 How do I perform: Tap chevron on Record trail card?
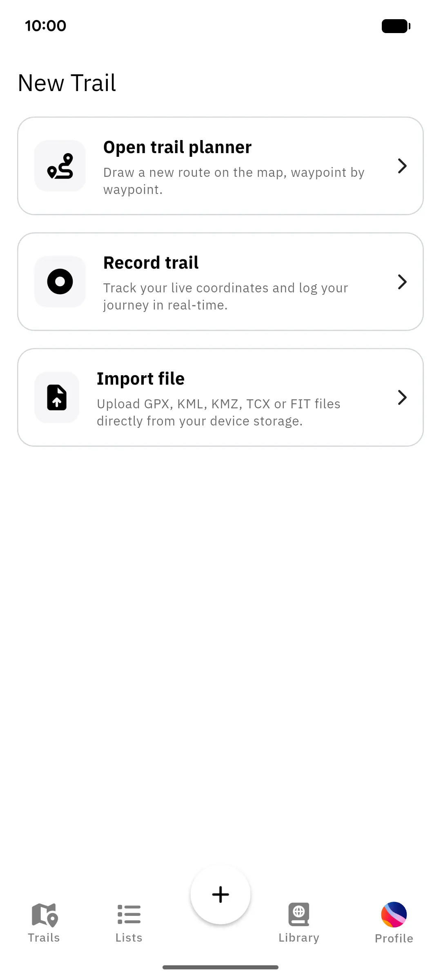pyautogui.click(x=402, y=282)
